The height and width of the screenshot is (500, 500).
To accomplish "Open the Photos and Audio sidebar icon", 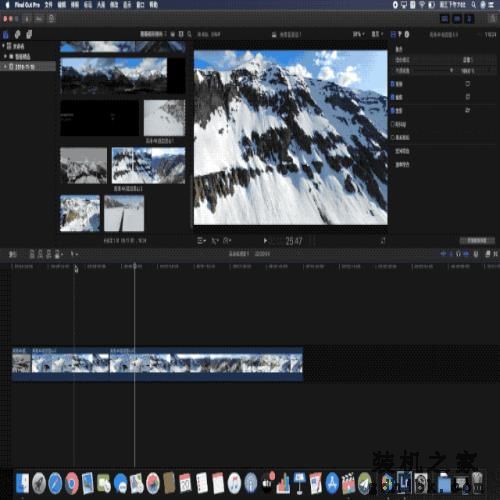I will click(x=17, y=34).
